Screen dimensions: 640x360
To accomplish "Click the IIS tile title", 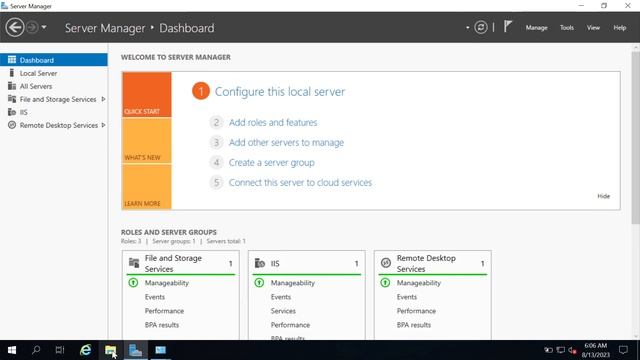I will coord(275,264).
